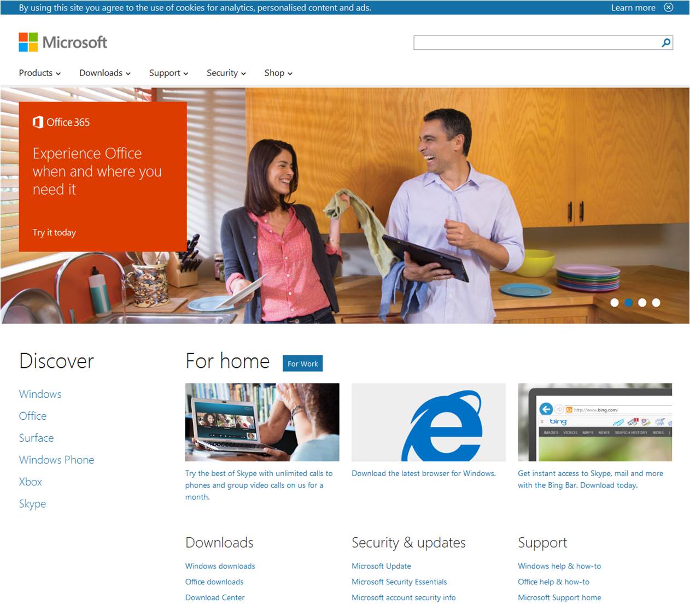Open Microsoft Security Essentials
Image resolution: width=690 pixels, height=616 pixels.
(x=399, y=582)
